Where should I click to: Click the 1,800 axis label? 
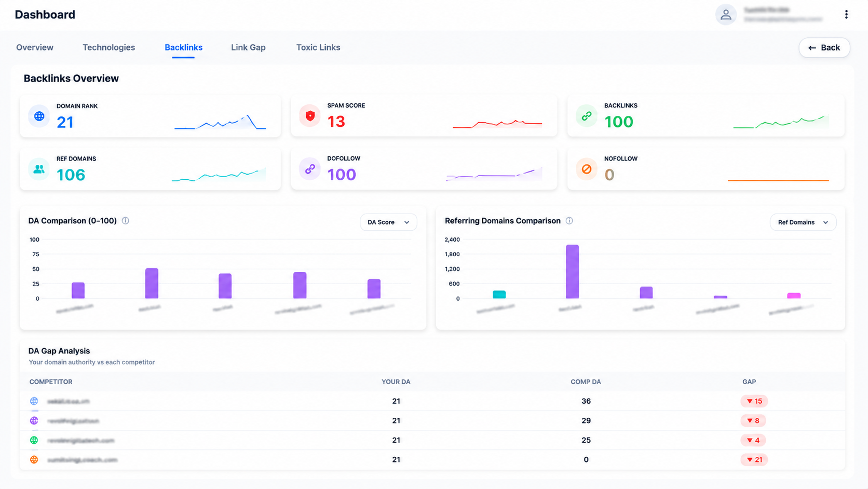[x=452, y=254]
